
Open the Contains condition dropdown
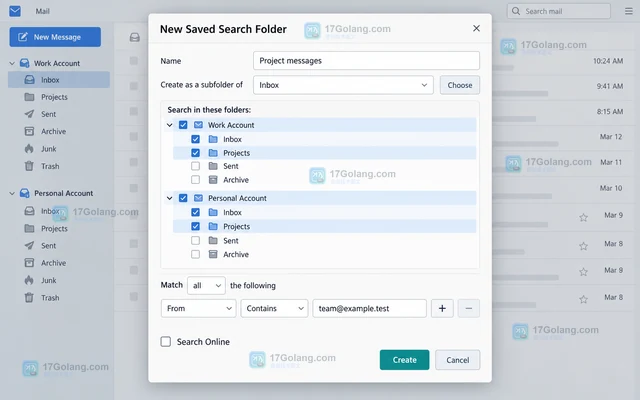274,309
